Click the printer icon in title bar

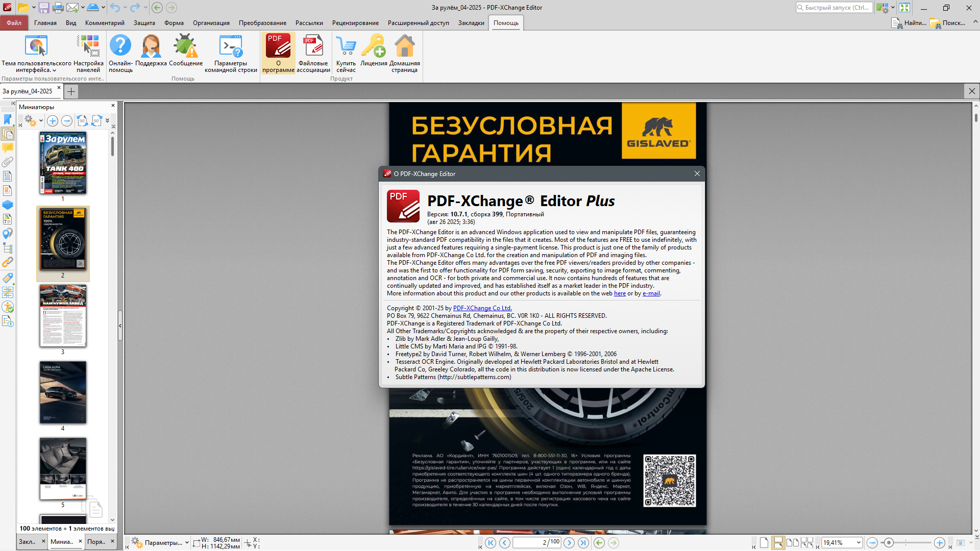pos(58,8)
